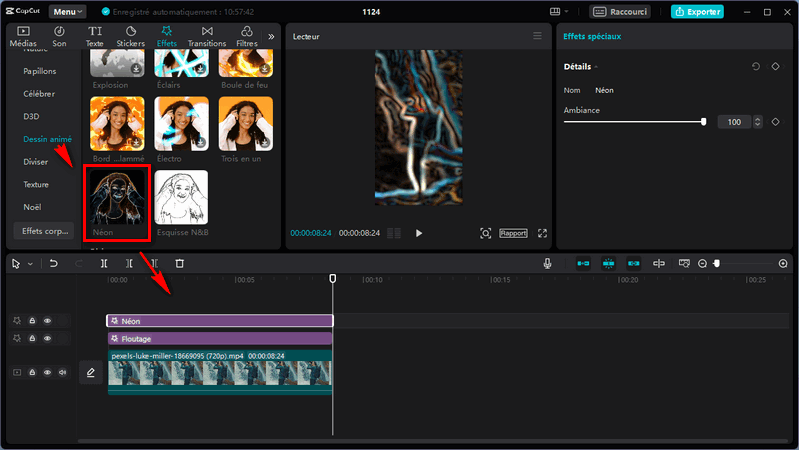
Task: Zoom out the timeline
Action: point(702,263)
